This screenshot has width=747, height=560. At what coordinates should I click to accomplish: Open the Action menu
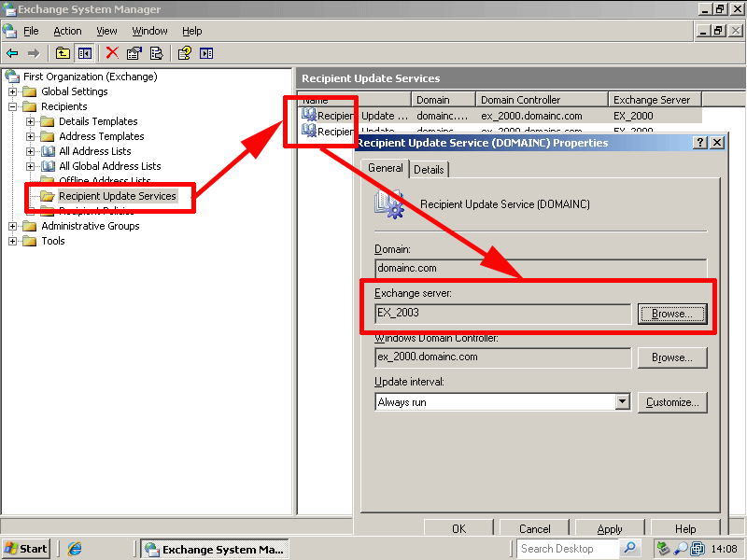pyautogui.click(x=67, y=31)
